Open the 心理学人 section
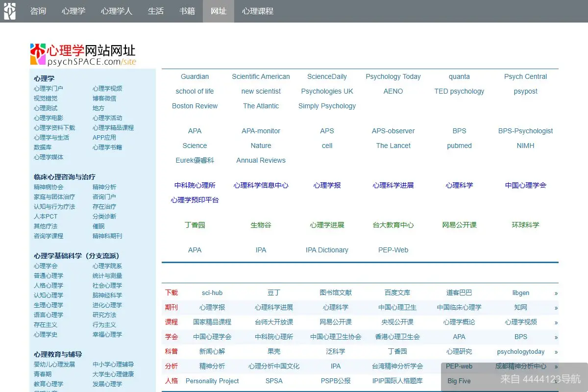Image resolution: width=588 pixels, height=392 pixels. coord(116,11)
